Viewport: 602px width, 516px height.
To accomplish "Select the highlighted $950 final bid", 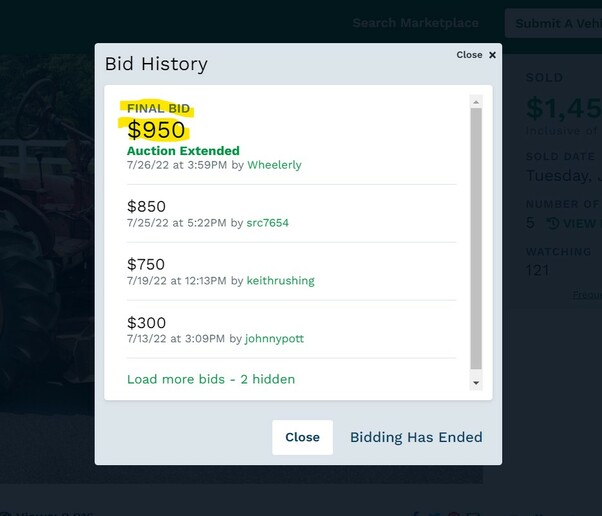I will point(156,130).
